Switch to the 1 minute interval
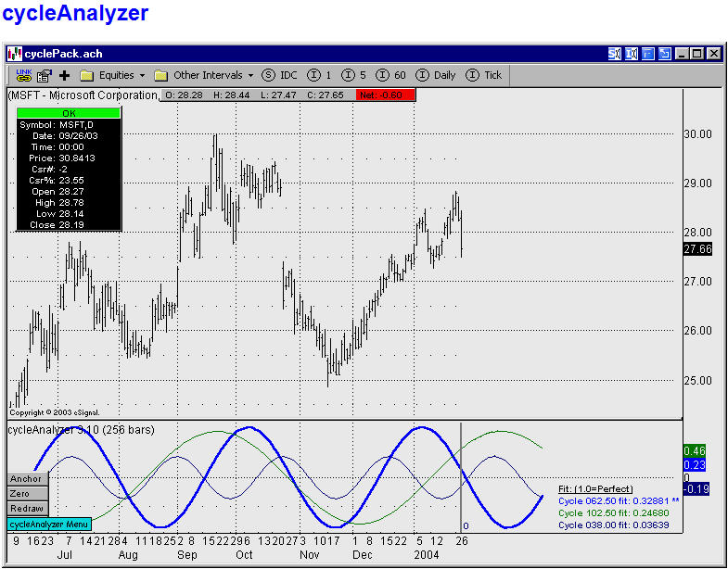 click(320, 75)
